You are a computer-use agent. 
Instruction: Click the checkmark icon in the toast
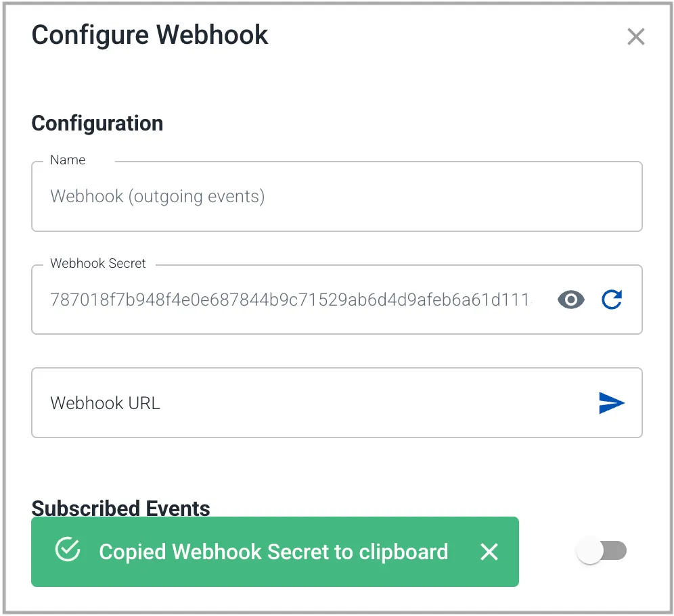pyautogui.click(x=68, y=549)
